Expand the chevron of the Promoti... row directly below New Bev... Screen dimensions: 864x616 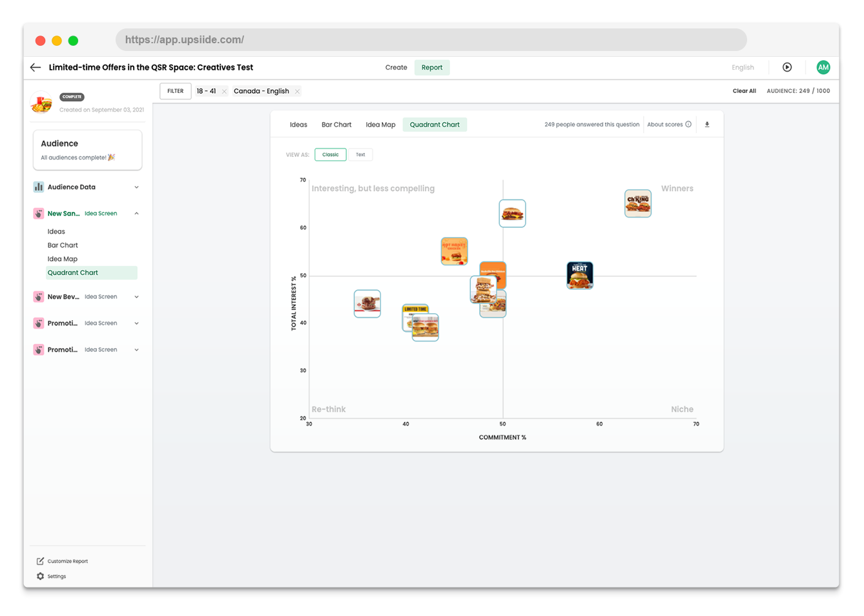pyautogui.click(x=136, y=323)
